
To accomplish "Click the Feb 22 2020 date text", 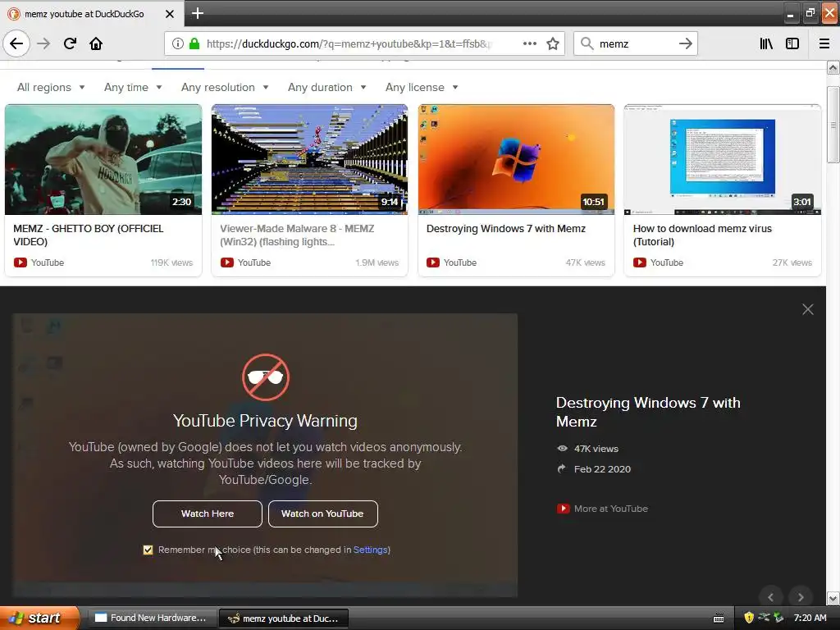I will coord(602,469).
